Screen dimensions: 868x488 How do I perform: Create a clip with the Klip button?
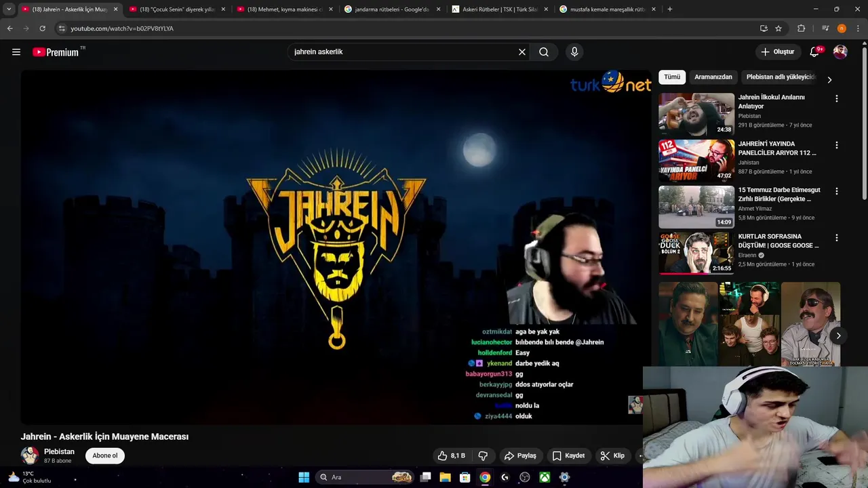tap(612, 455)
